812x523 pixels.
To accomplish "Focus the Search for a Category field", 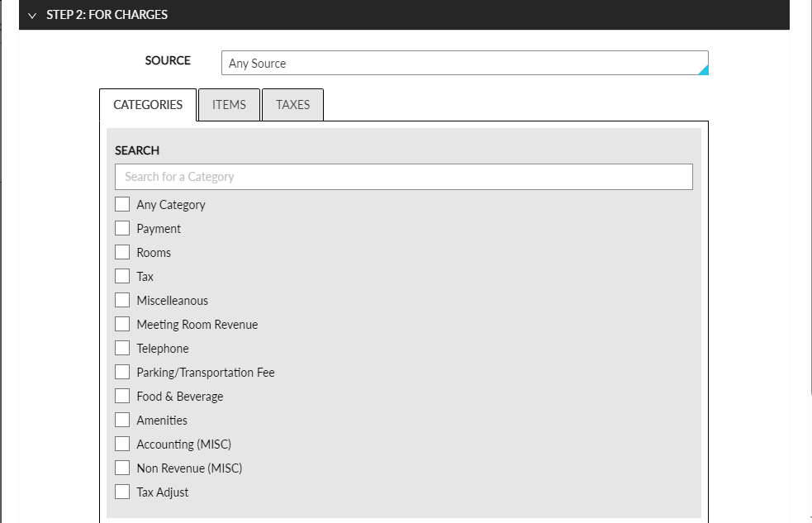I will [x=403, y=177].
